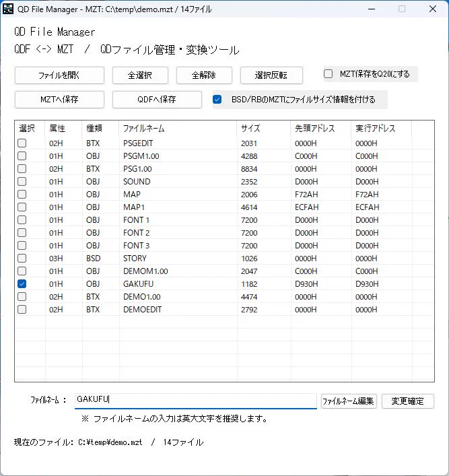
Task: Click the 全解除 button
Action: [x=204, y=75]
